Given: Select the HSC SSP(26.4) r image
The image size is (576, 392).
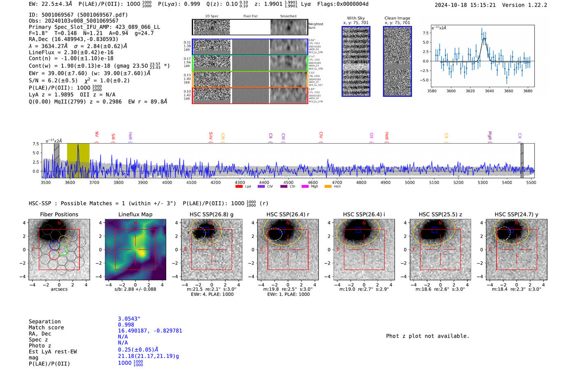Looking at the screenshot, I should coord(288,249).
